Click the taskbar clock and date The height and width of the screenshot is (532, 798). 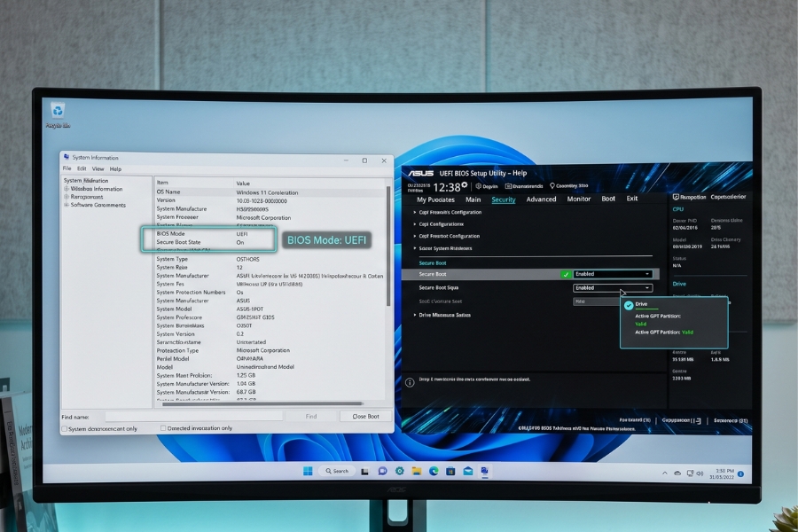coord(722,474)
